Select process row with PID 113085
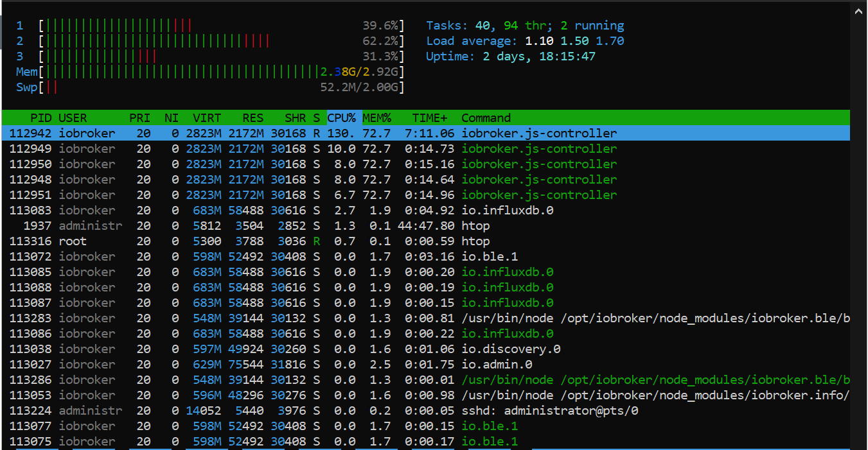868x450 pixels. (x=426, y=272)
